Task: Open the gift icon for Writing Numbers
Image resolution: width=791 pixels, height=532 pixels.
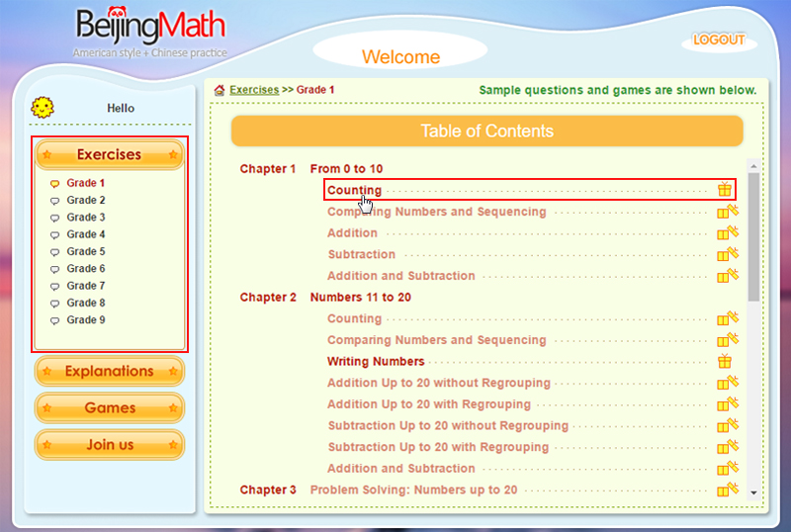Action: click(725, 361)
